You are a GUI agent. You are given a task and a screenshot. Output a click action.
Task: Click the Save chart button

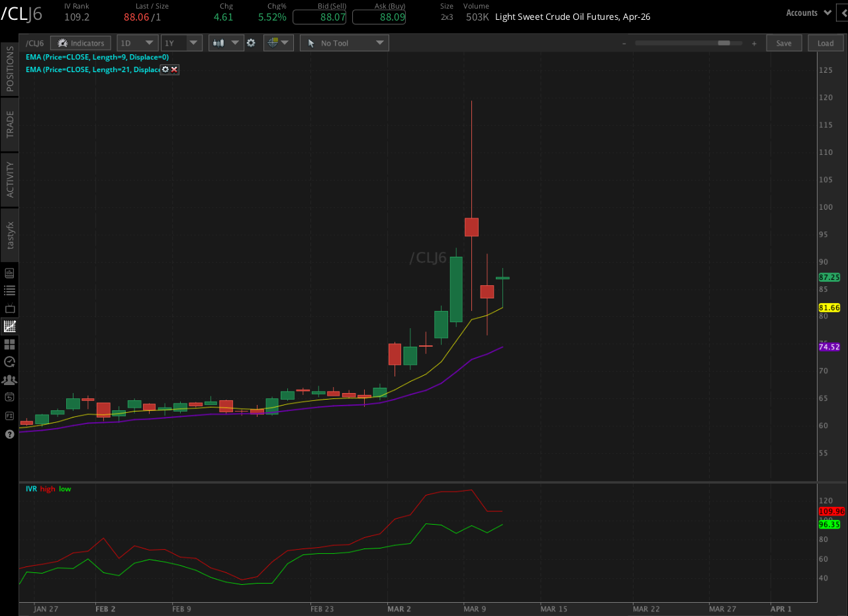click(x=784, y=42)
